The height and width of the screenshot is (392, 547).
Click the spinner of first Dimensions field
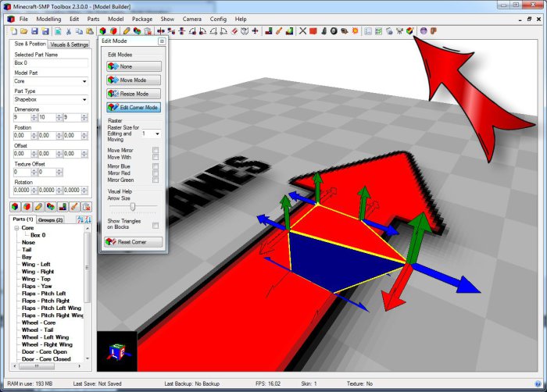tap(34, 118)
